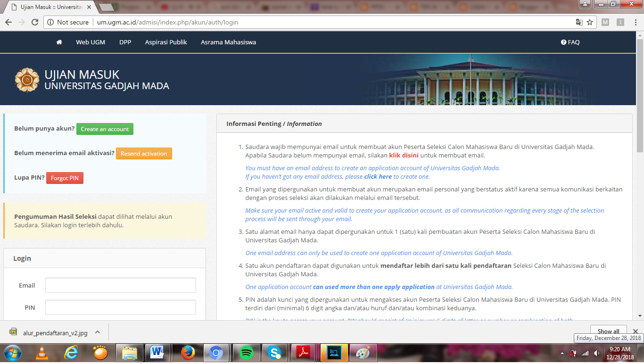Switch to Google Chrome taskbar icon
The height and width of the screenshot is (364, 644).
(x=216, y=353)
